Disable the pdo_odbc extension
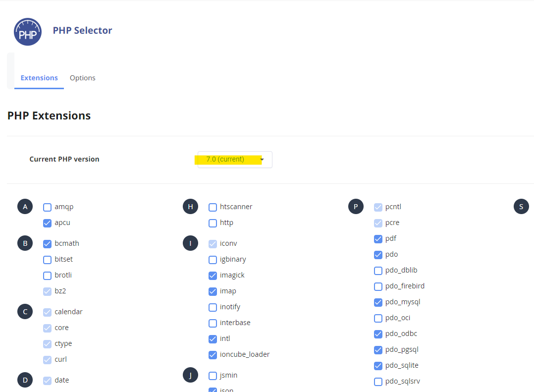534x392 pixels. coord(378,334)
